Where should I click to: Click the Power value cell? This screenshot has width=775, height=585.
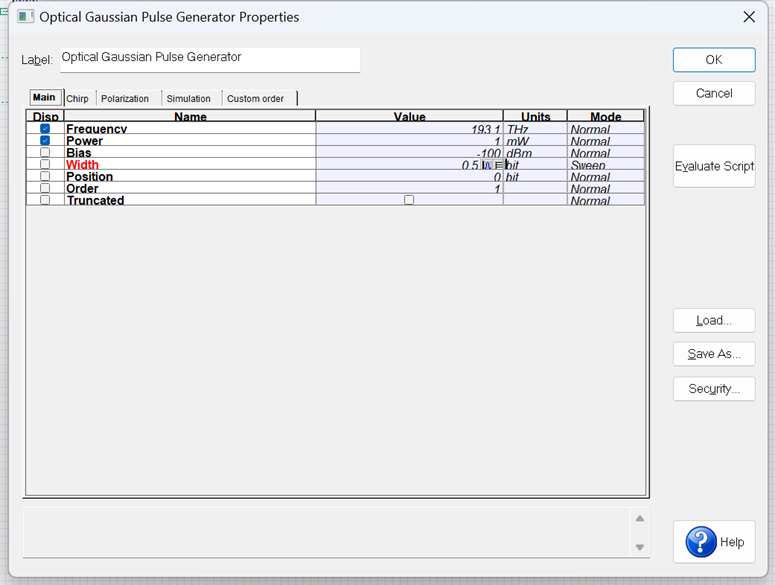(x=409, y=140)
